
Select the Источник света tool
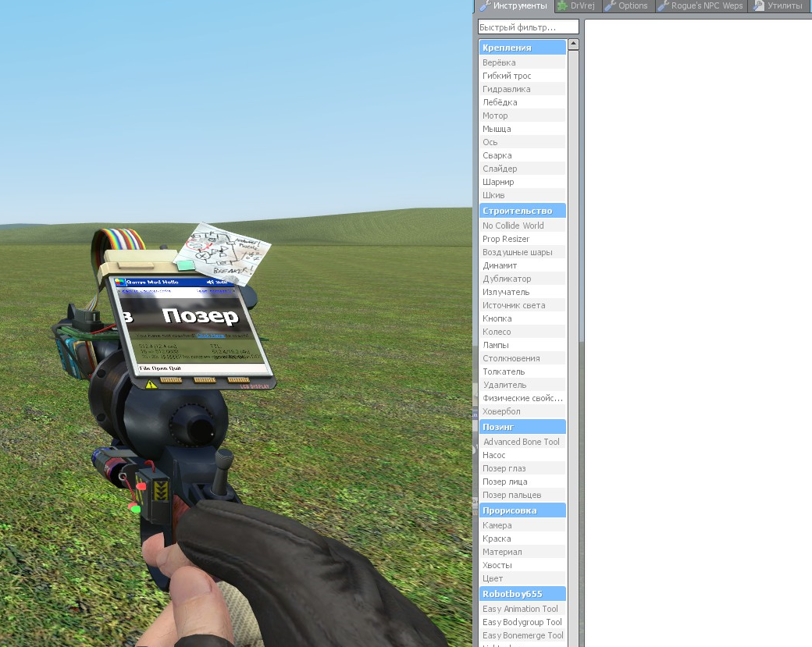pyautogui.click(x=522, y=305)
